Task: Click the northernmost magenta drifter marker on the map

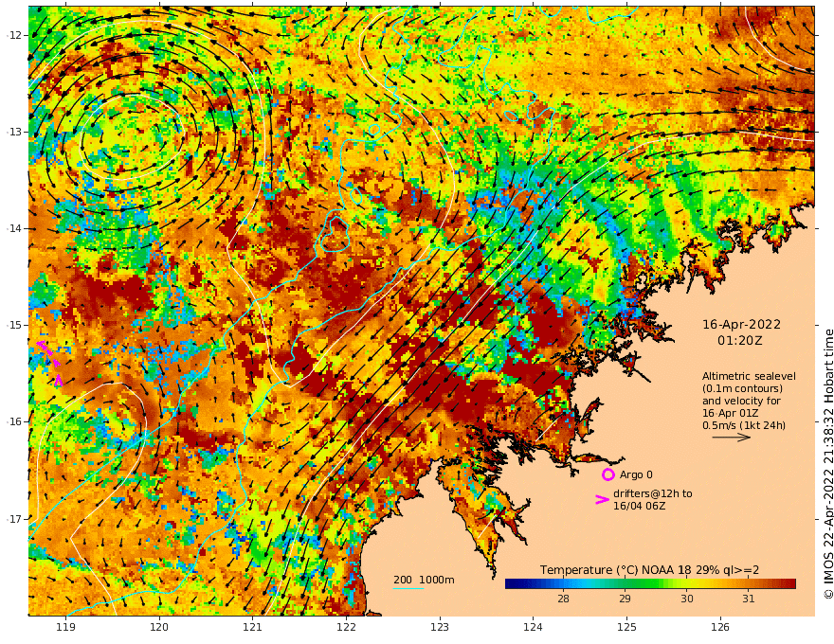Action: click(x=42, y=346)
